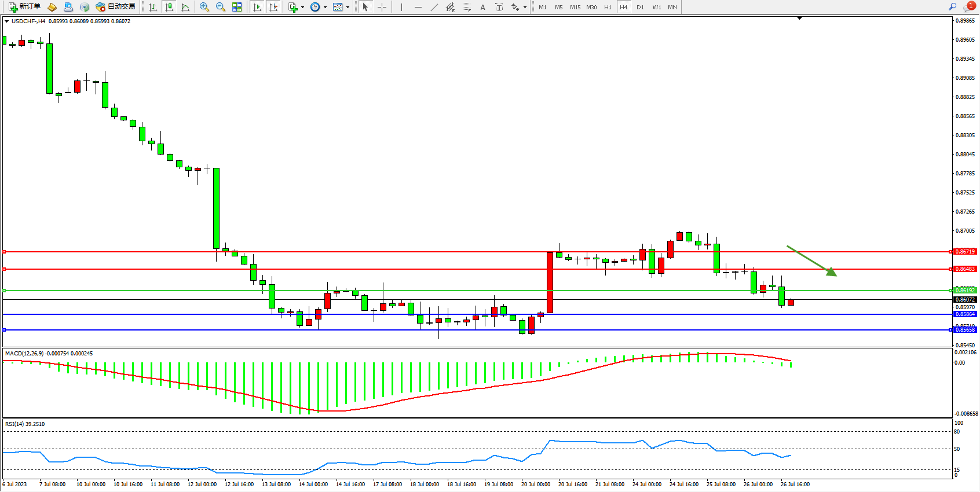Open the periodicity clock dropdown

tap(325, 8)
